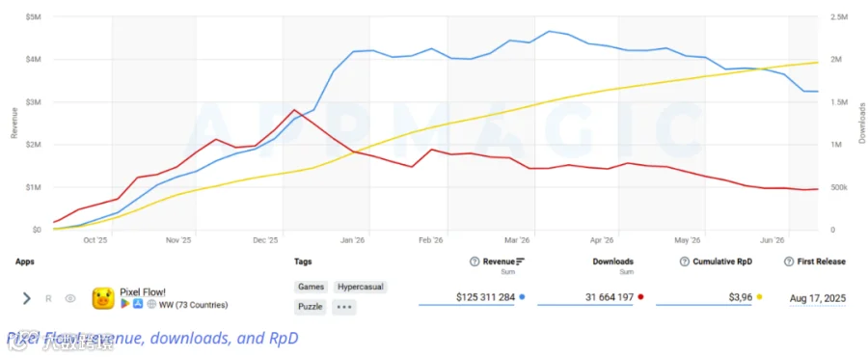Expand more tags with three-dots button
Viewport: 868px width, 358px height.
pyautogui.click(x=344, y=307)
